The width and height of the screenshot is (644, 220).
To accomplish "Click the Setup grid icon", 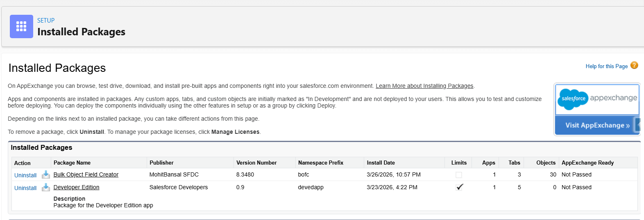I will tap(21, 27).
